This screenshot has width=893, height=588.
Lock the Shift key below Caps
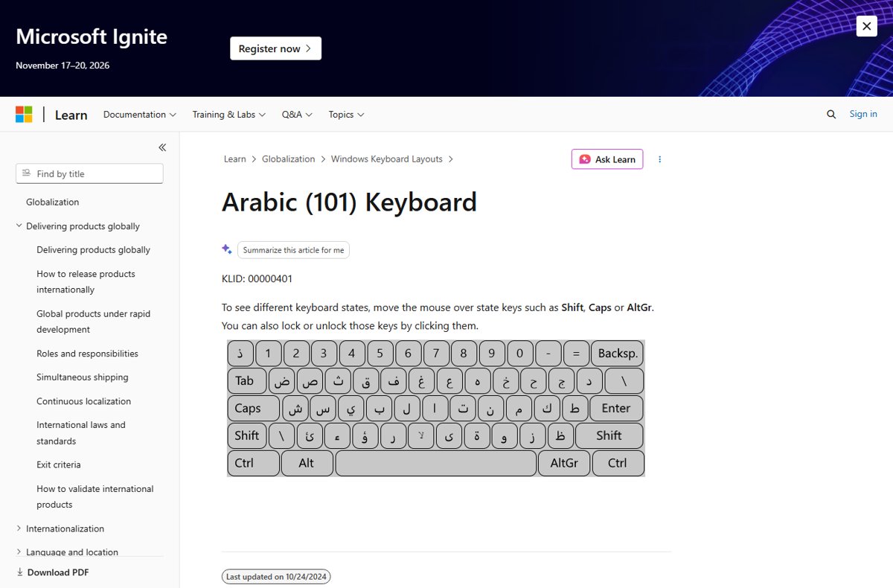(247, 435)
